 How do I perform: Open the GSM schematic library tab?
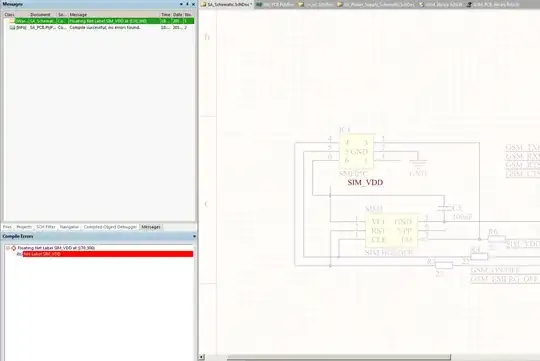click(x=441, y=4)
